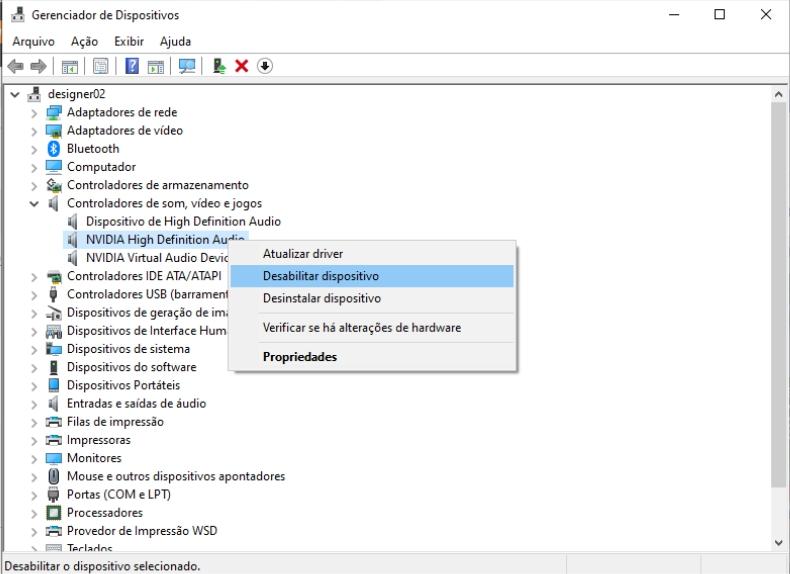Select Dispositivos do software

(x=131, y=367)
